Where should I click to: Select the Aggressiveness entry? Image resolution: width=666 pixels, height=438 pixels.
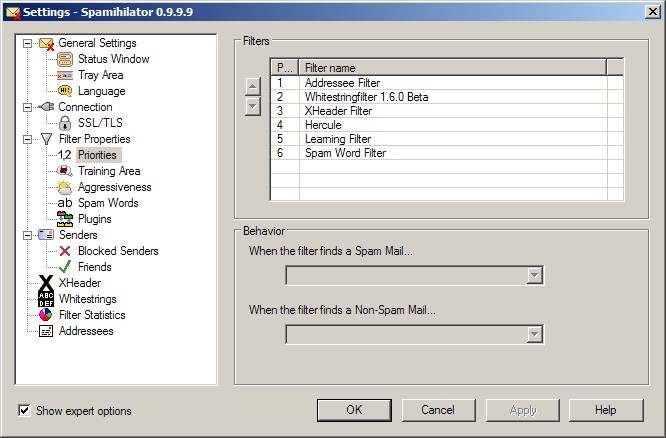click(115, 187)
